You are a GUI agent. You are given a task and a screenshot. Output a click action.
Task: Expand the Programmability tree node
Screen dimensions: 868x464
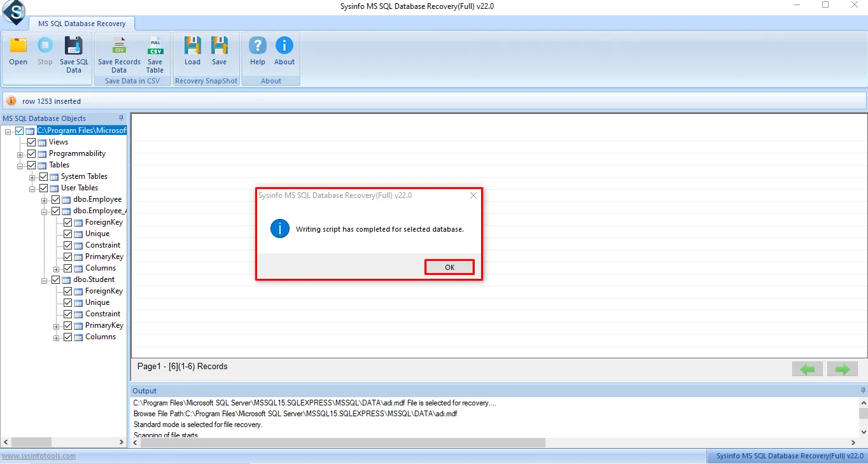pos(20,154)
